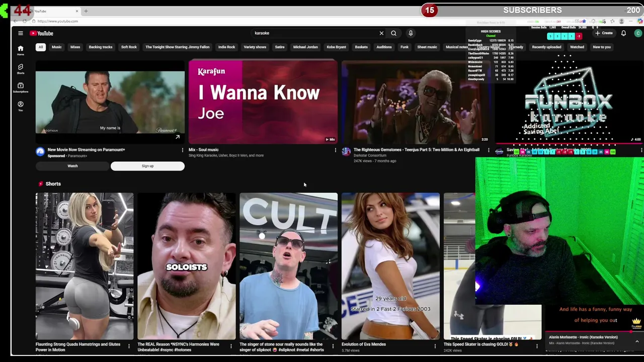Select the Variety shows chip
The height and width of the screenshot is (362, 644).
point(255,47)
